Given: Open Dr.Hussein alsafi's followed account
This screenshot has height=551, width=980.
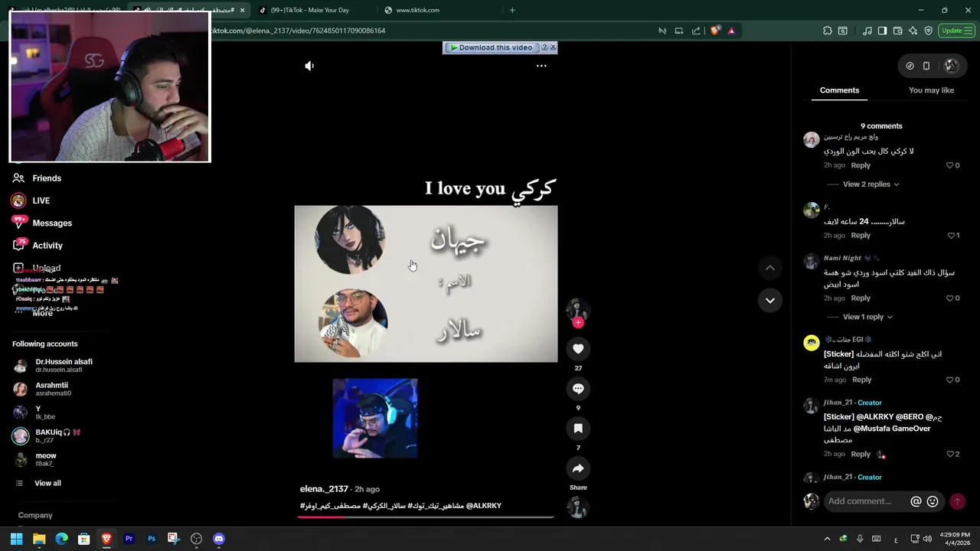Looking at the screenshot, I should (x=64, y=366).
